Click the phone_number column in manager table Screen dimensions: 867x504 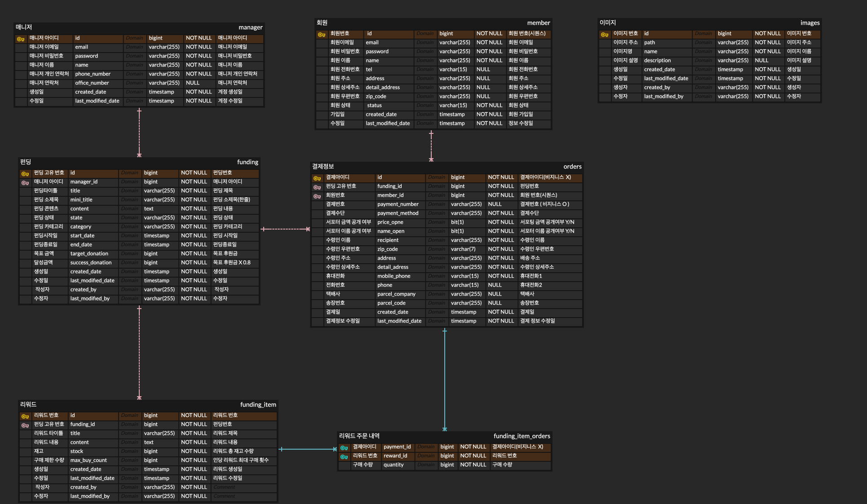93,74
